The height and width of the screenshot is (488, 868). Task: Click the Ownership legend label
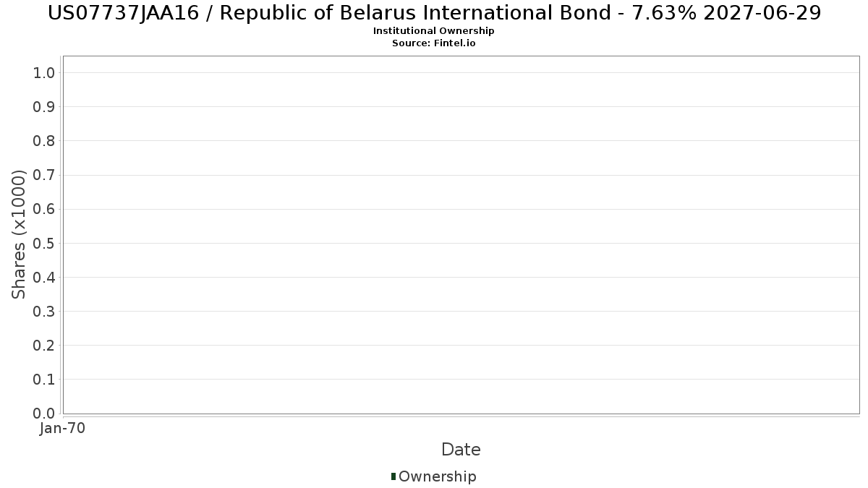pyautogui.click(x=437, y=476)
